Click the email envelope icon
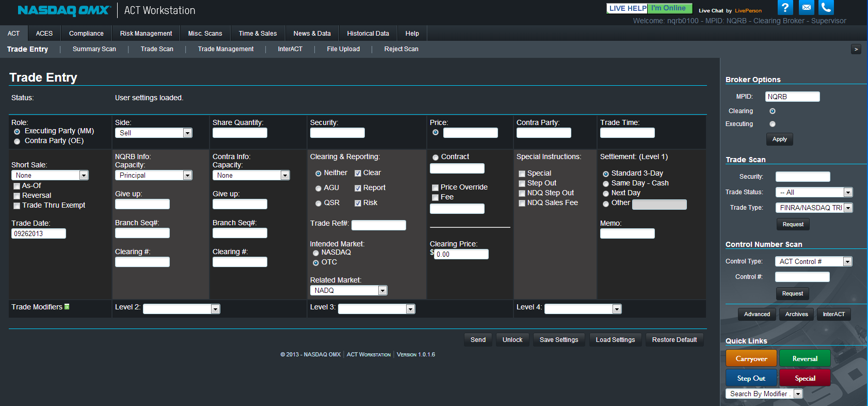Viewport: 868px width, 406px height. coord(806,7)
